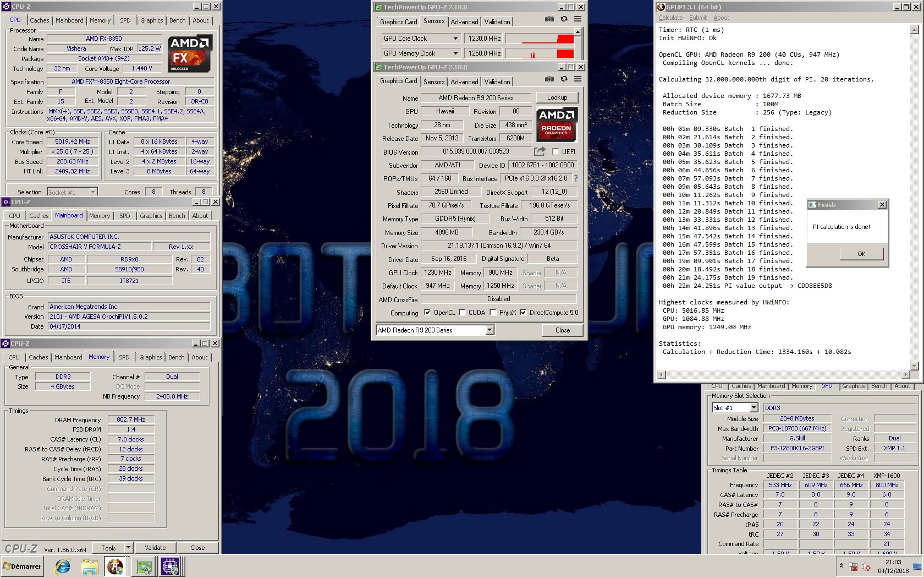This screenshot has height=578, width=924.
Task: Click refresh icon in upper GPU-Z window
Action: pos(564,19)
